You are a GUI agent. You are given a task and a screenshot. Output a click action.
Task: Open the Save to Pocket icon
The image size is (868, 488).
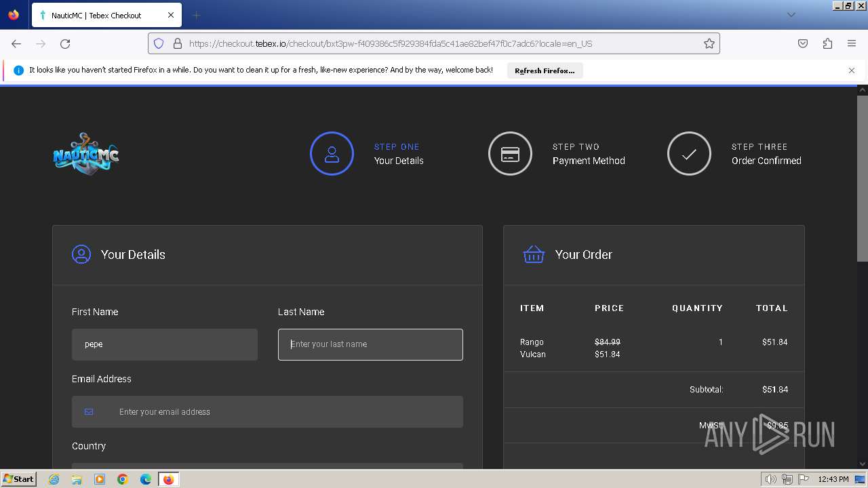tap(803, 43)
